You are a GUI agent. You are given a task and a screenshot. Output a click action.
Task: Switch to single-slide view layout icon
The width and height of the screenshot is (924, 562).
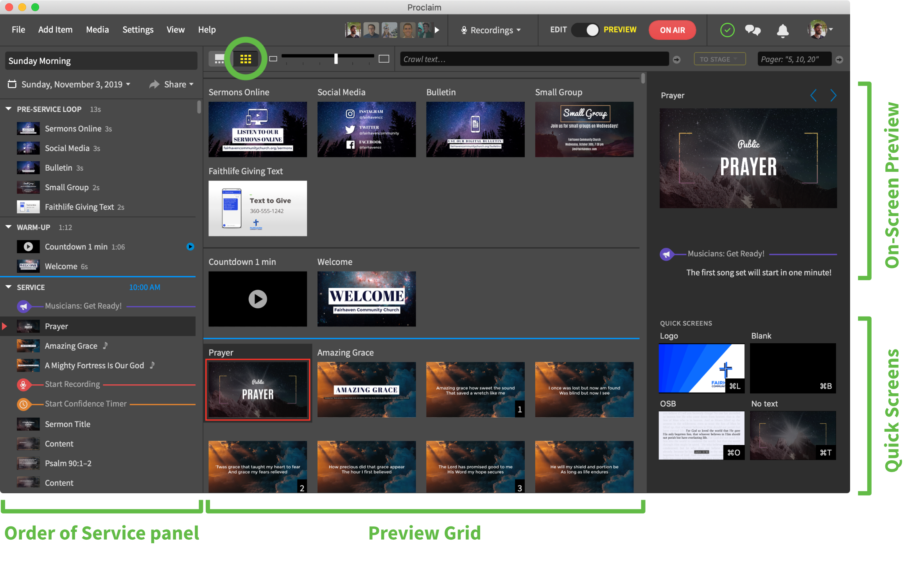tap(220, 59)
